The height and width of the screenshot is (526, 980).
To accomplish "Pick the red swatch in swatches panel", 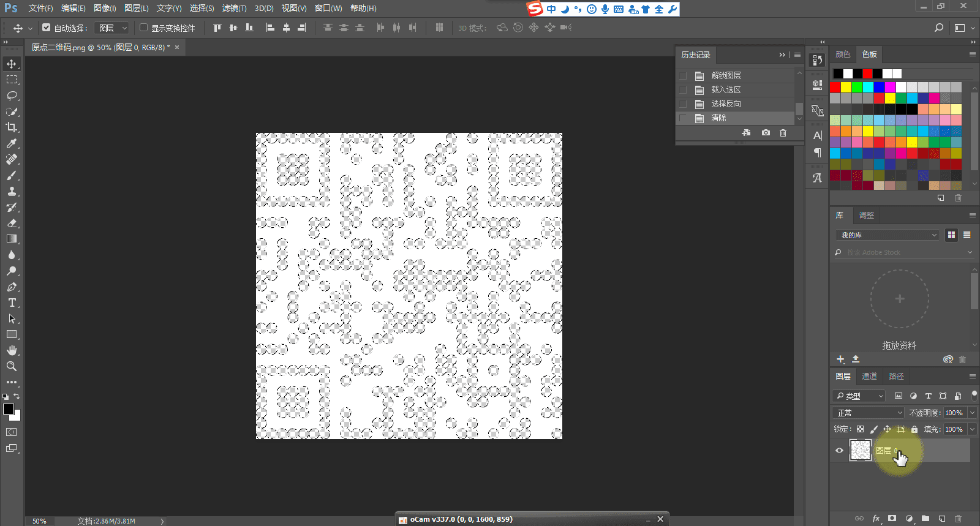I will pos(835,87).
